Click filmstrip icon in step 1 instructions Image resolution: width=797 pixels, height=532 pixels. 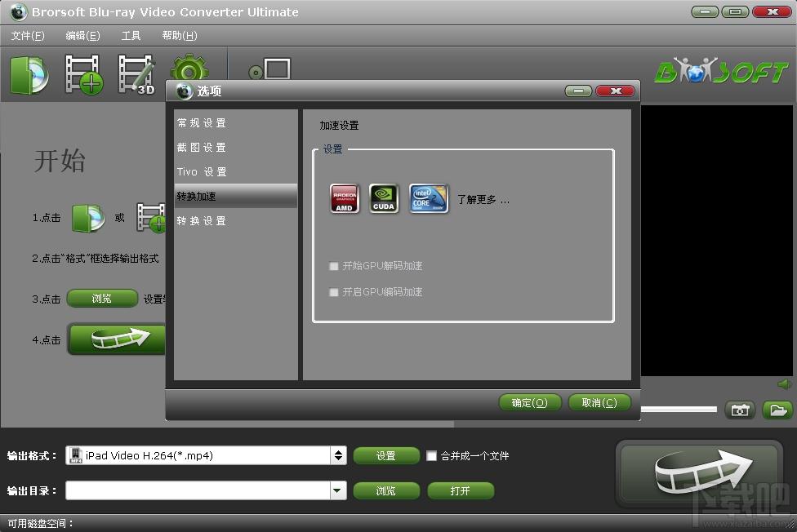click(x=151, y=218)
